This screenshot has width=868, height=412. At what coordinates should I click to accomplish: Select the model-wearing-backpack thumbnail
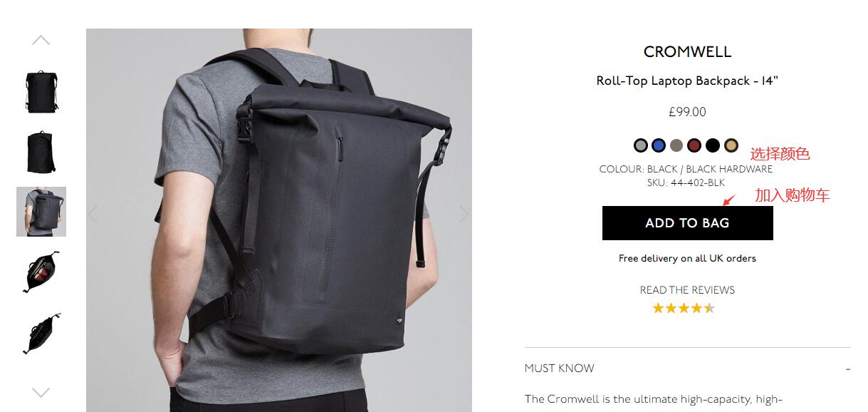41,212
